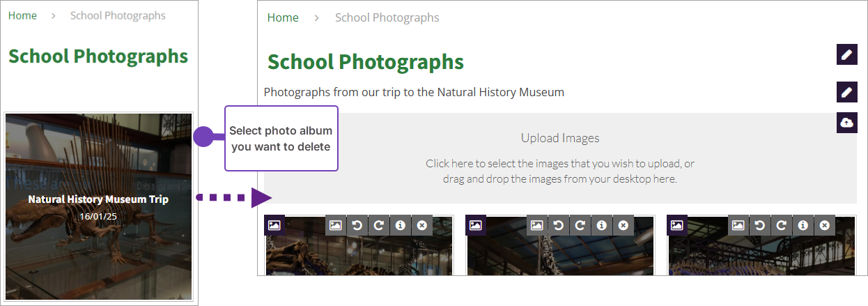The height and width of the screenshot is (306, 868).
Task: Click the pencil icon beside School Photographs title
Action: coord(846,54)
